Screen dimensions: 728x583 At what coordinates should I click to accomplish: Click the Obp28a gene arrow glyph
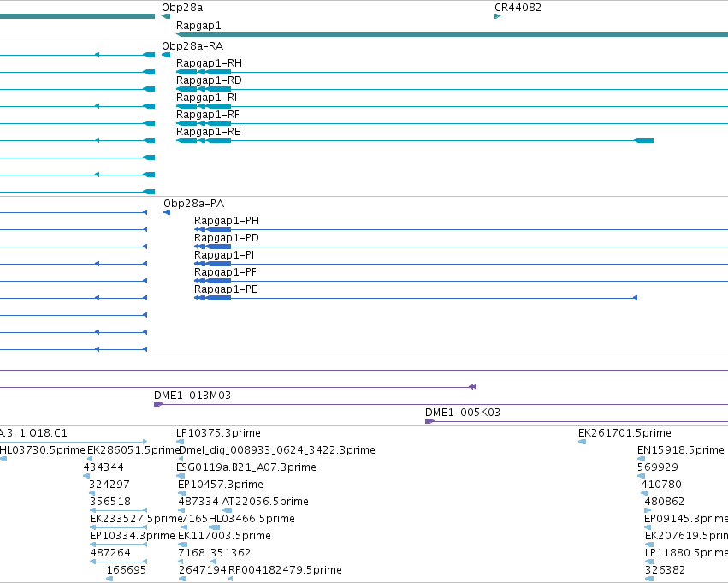pos(166,16)
